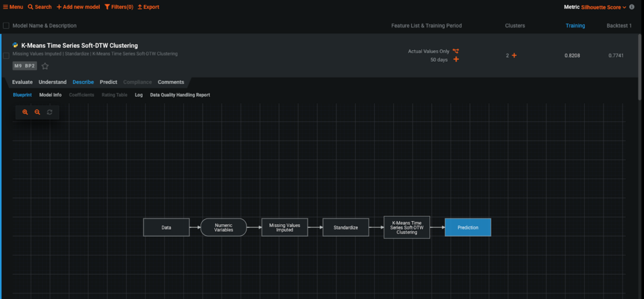Zoom in on blueprint
This screenshot has height=299, width=644.
25,112
